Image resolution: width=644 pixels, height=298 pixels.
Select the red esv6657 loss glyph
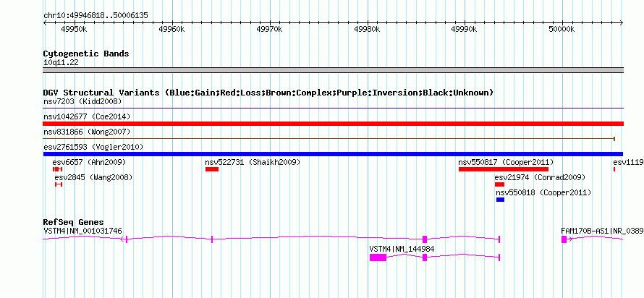pos(57,169)
